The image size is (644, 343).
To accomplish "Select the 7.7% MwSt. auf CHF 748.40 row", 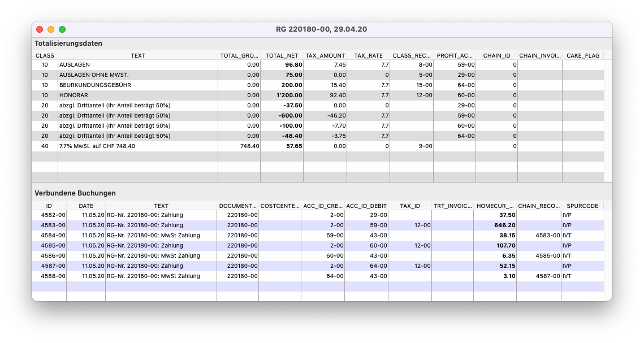I will pyautogui.click(x=318, y=146).
